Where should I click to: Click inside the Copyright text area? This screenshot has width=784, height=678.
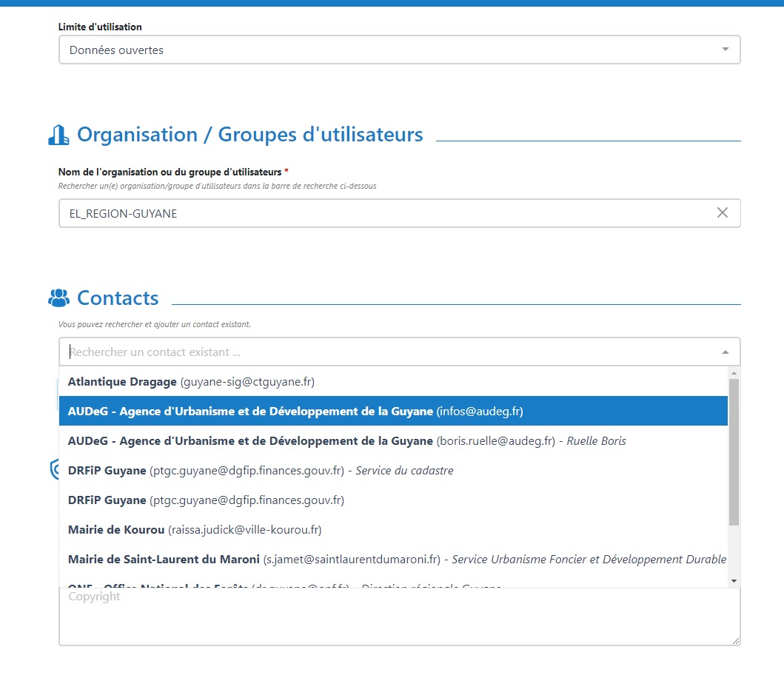click(398, 618)
